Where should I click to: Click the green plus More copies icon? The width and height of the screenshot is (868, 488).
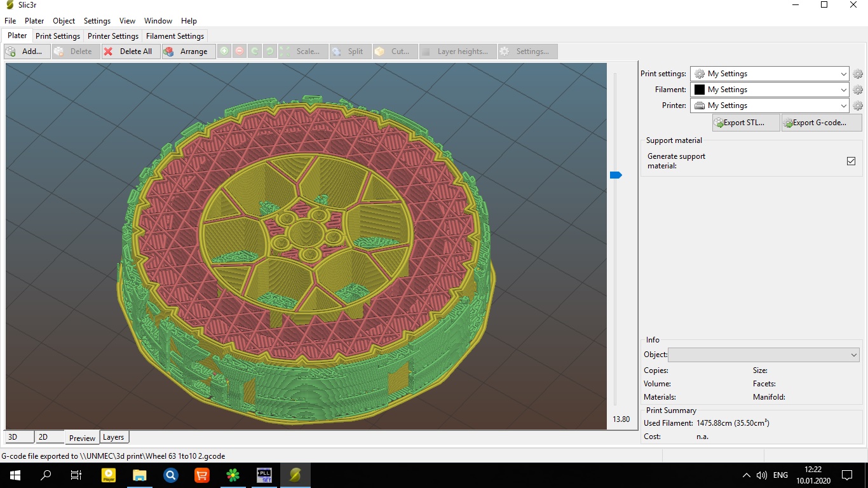tap(224, 51)
